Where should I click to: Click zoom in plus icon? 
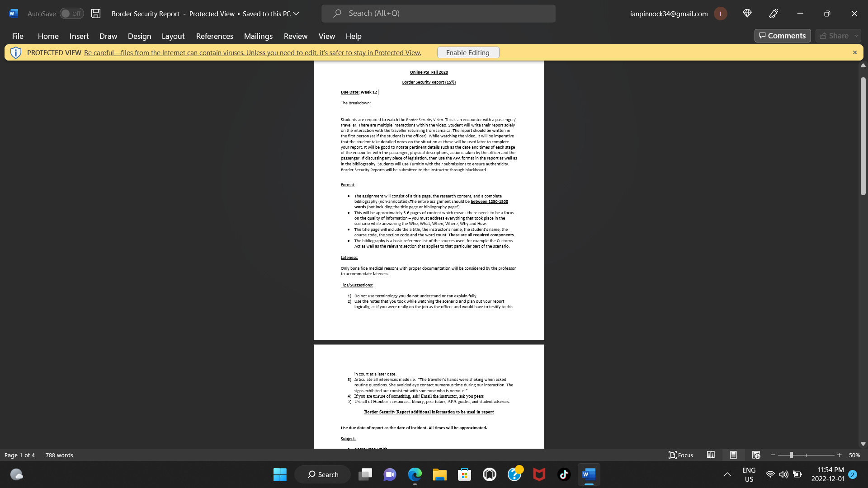click(x=840, y=455)
